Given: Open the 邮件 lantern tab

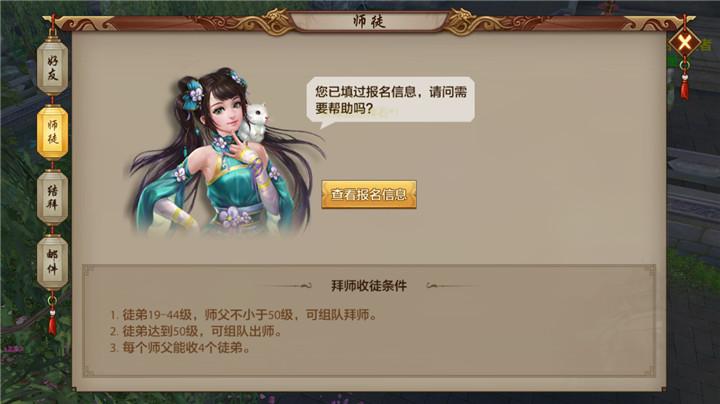Looking at the screenshot, I should (x=52, y=262).
